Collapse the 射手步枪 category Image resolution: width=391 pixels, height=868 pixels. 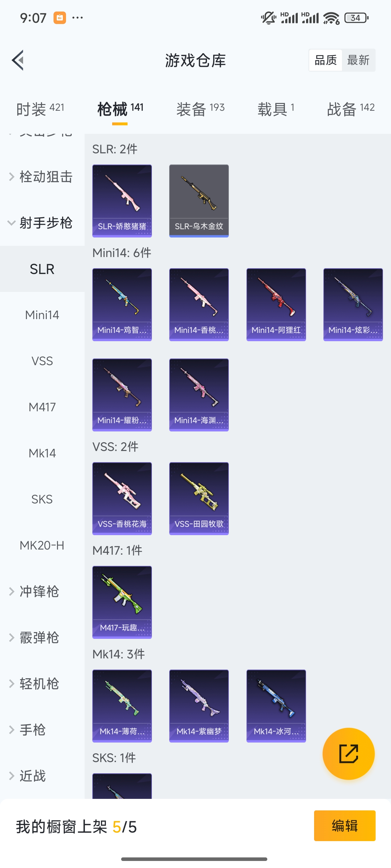[42, 223]
